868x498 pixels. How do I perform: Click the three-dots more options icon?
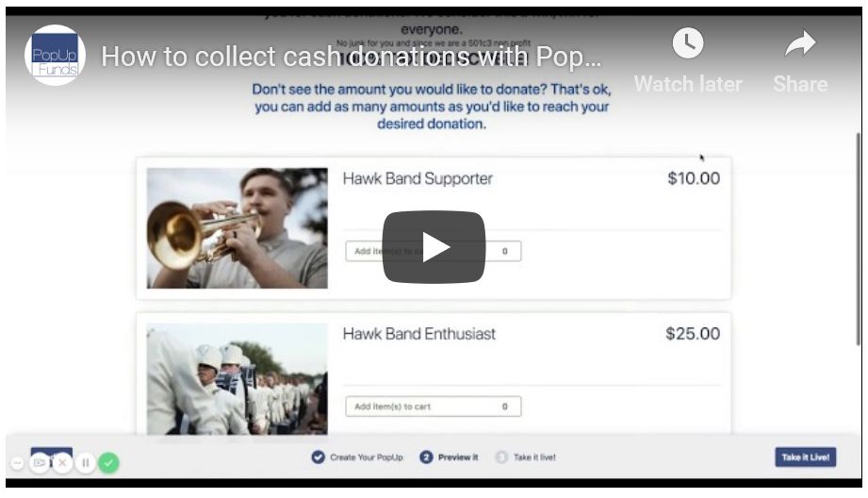pyautogui.click(x=17, y=462)
